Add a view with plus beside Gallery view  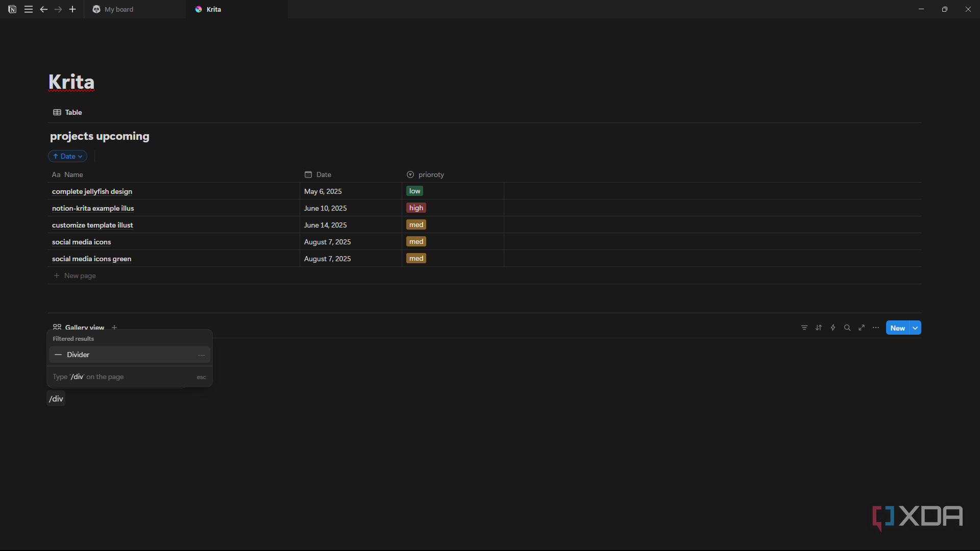tap(114, 328)
